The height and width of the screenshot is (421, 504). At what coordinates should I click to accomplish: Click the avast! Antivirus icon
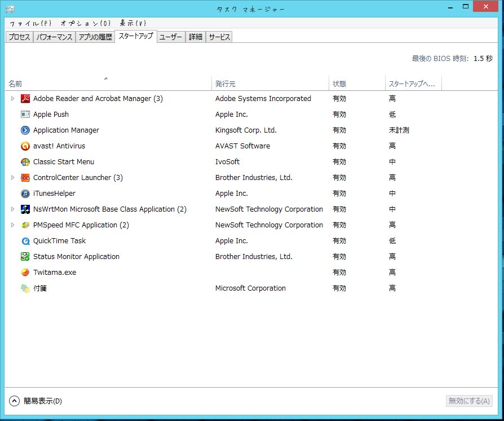(25, 146)
